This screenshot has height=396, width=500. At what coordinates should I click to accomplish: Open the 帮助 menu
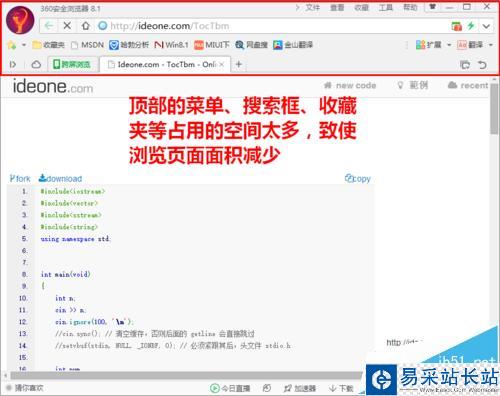410,7
